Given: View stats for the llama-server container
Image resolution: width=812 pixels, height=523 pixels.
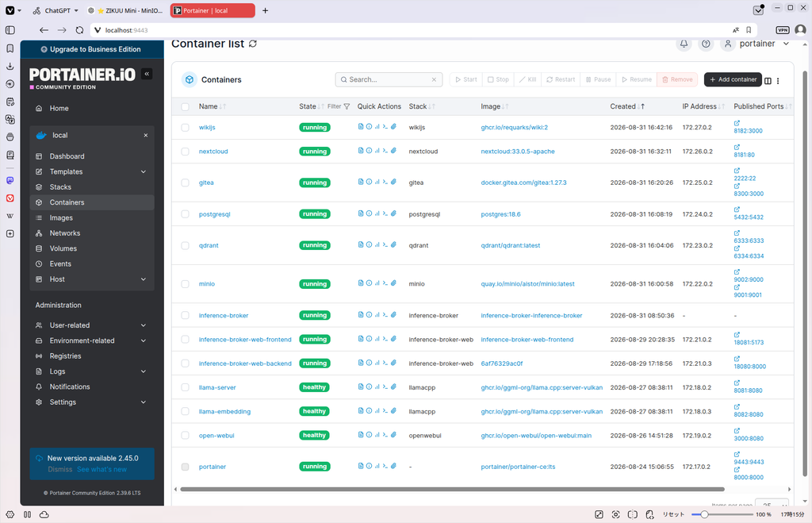Looking at the screenshot, I should pos(377,386).
